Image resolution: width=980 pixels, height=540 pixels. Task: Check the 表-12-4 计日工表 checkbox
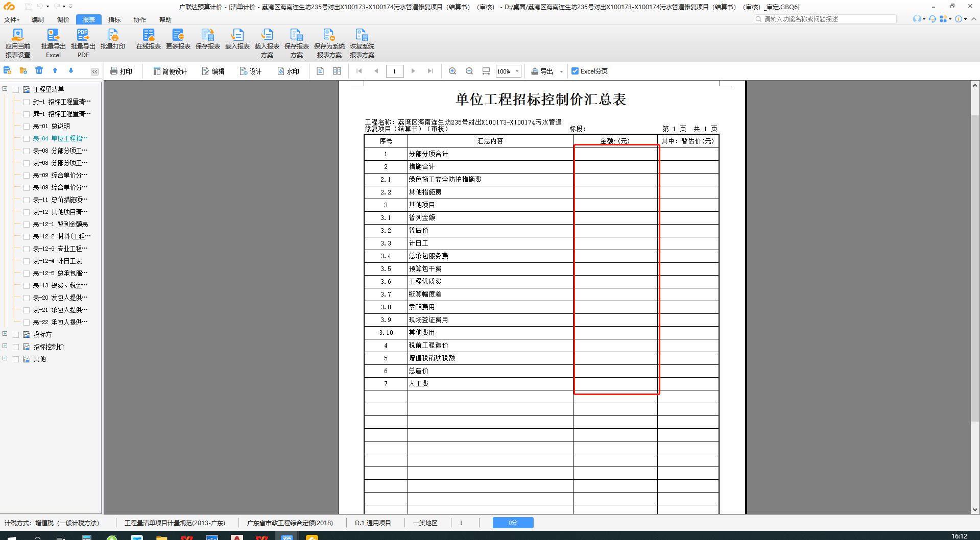(x=27, y=261)
